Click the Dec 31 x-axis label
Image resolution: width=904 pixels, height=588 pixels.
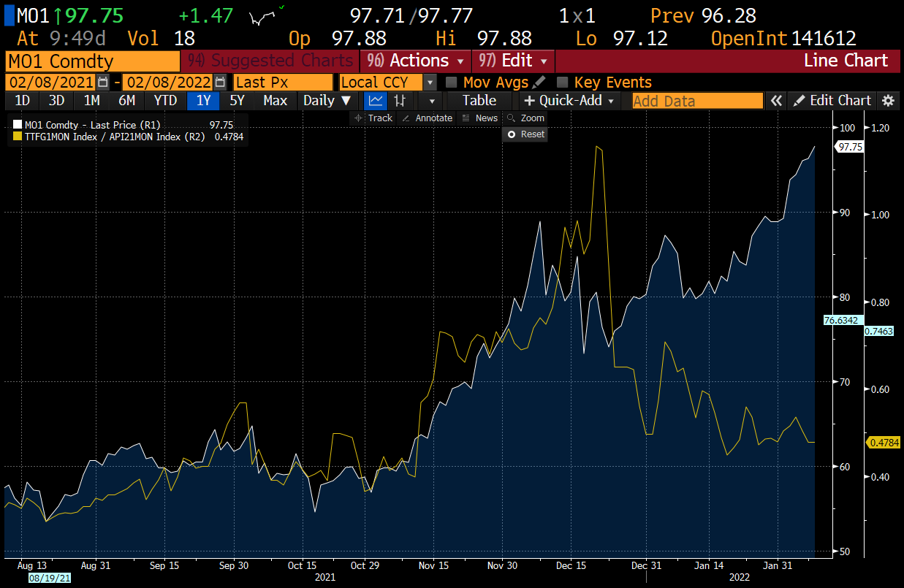coord(647,565)
